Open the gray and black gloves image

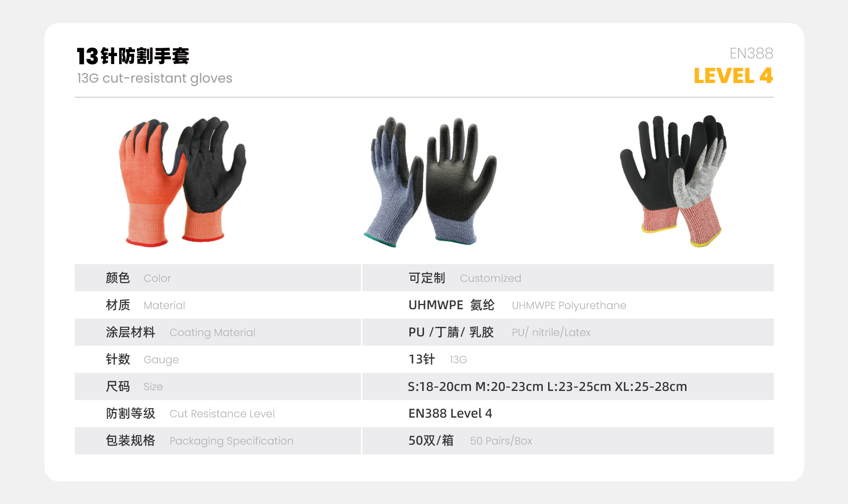point(673,181)
